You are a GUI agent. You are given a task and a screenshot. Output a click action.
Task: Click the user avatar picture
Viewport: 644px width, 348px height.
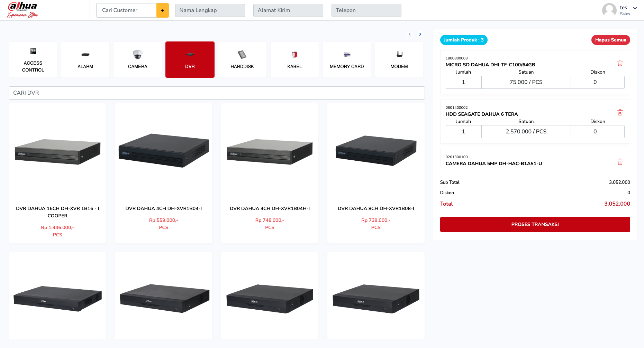(x=609, y=10)
